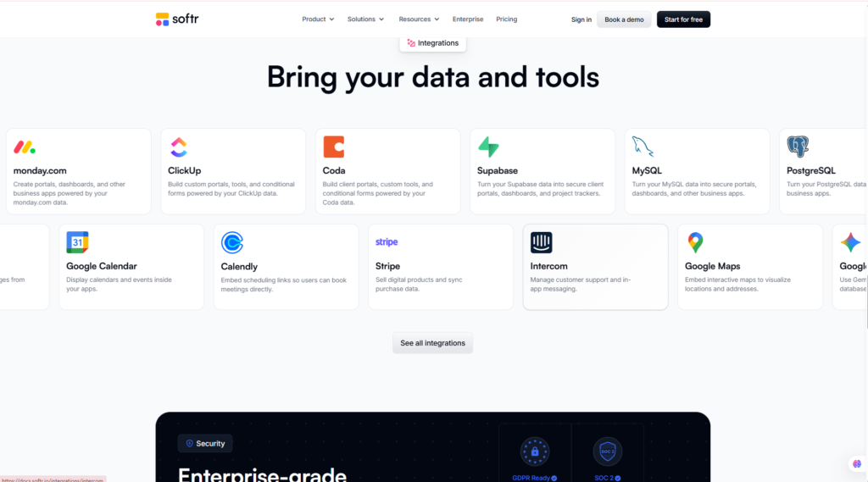Click the Integrations badge icon
The image size is (868, 482).
pyautogui.click(x=411, y=42)
